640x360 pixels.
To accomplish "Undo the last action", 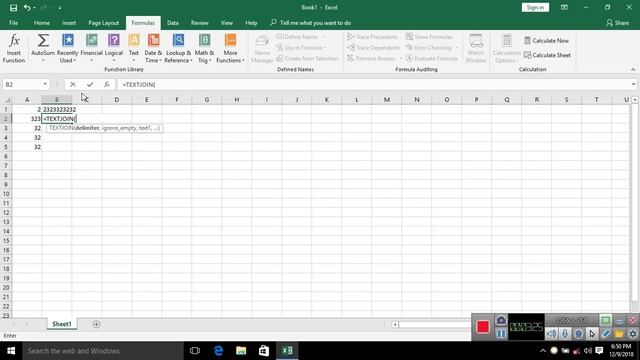I will coord(27,8).
